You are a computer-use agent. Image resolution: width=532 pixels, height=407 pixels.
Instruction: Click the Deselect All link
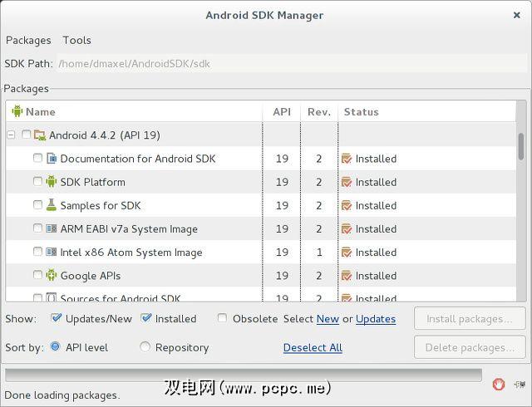tap(313, 347)
